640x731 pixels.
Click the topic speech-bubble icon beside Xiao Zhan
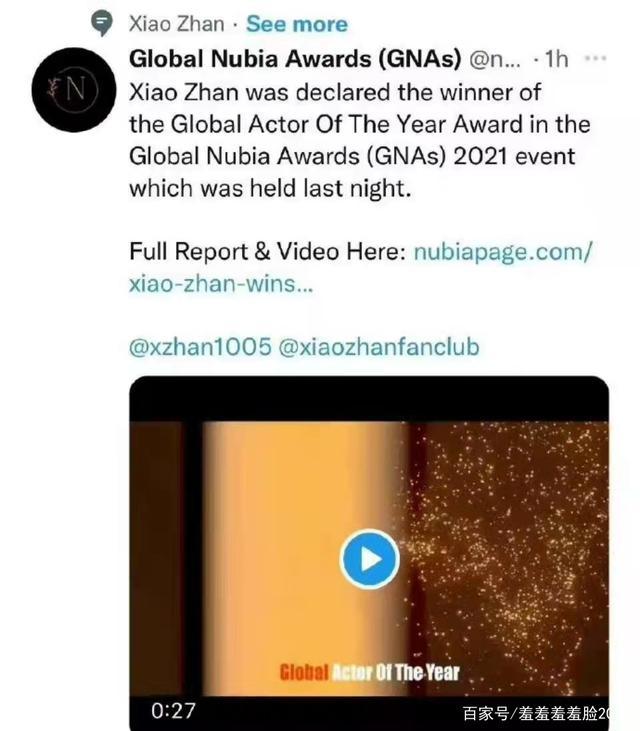click(102, 24)
